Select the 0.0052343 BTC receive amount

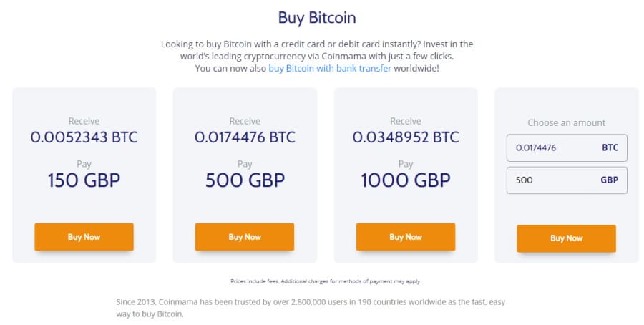pyautogui.click(x=84, y=137)
